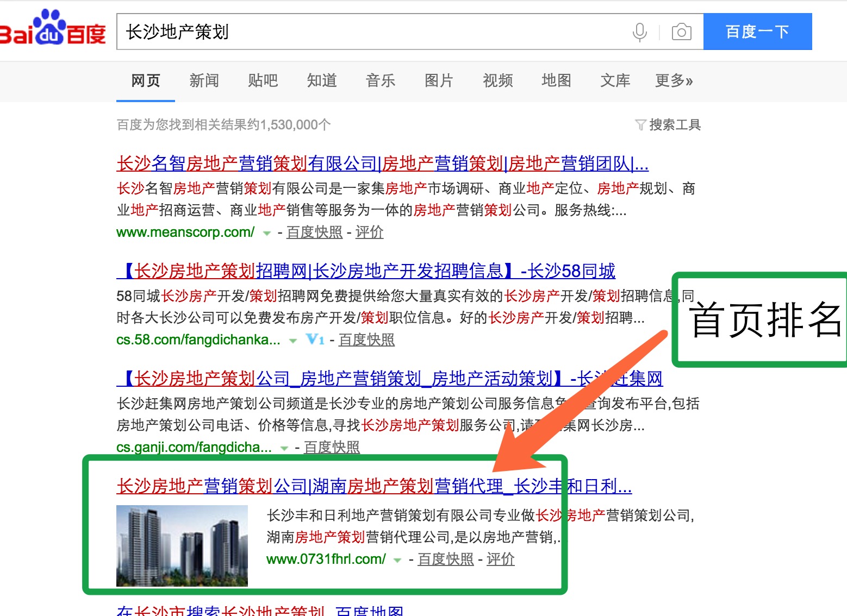Click the 百度一下 search button
This screenshot has height=616, width=847.
coord(757,32)
